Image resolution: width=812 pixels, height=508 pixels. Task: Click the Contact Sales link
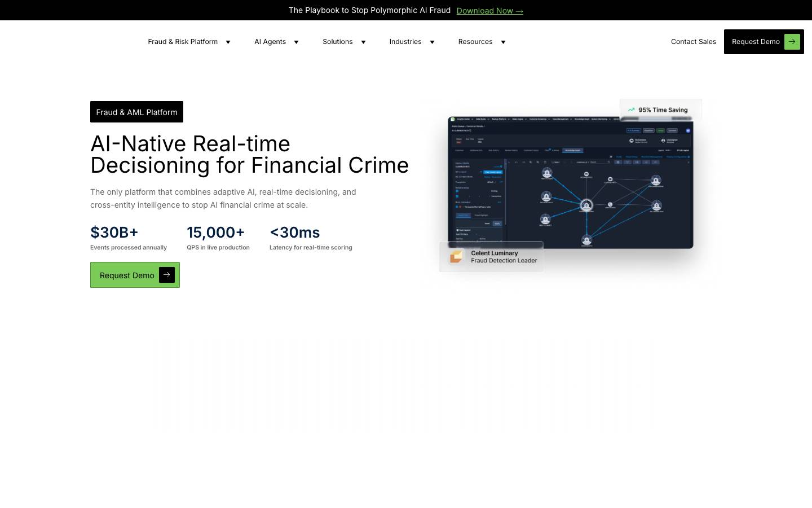[x=694, y=42]
